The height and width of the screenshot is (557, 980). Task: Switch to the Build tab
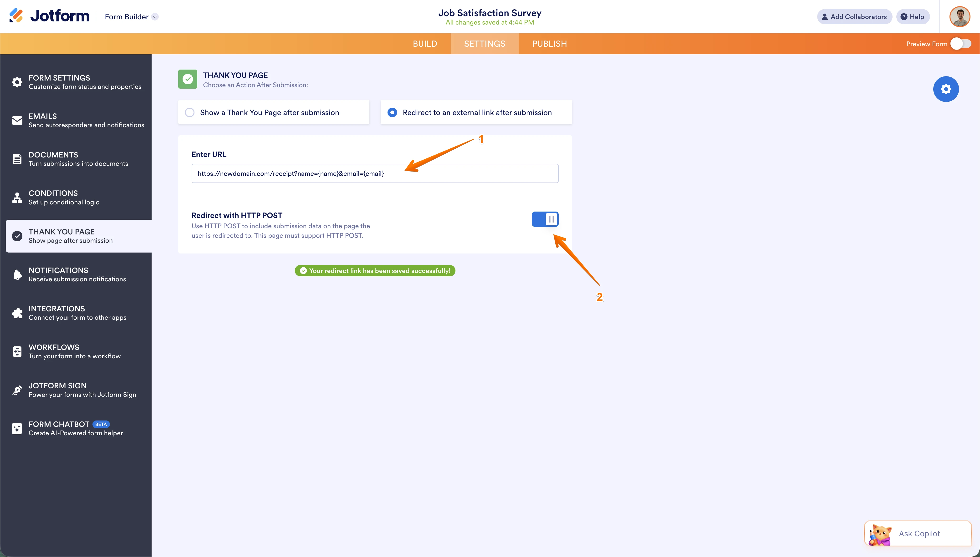click(425, 44)
